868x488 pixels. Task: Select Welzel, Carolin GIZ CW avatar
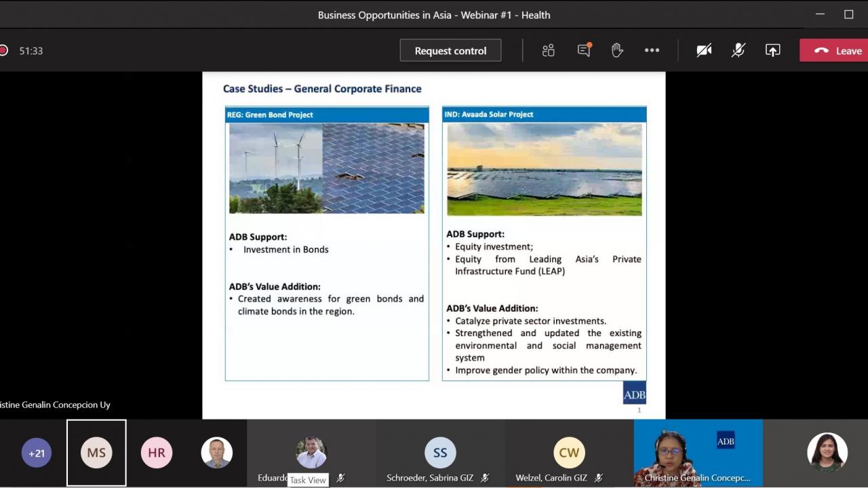[x=569, y=453]
